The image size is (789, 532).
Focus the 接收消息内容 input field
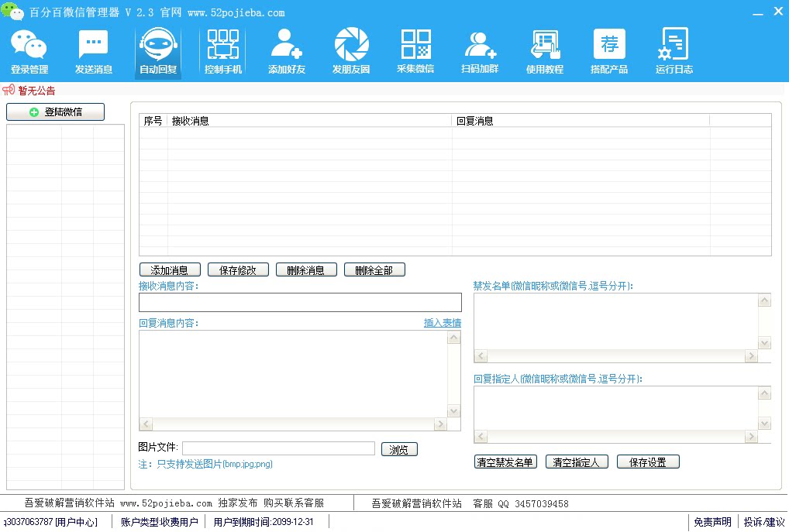[300, 303]
